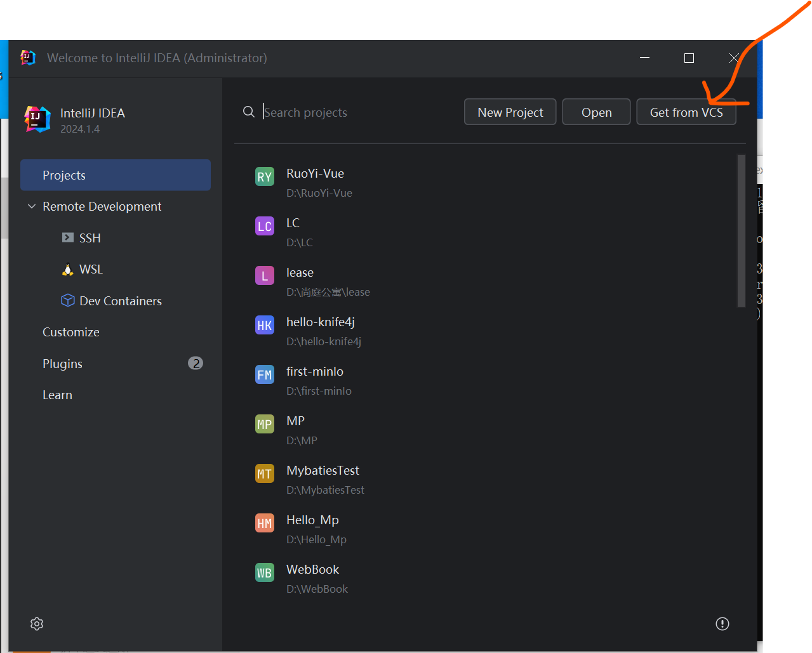Click the FM project icon
This screenshot has height=653, width=812.
pos(265,374)
